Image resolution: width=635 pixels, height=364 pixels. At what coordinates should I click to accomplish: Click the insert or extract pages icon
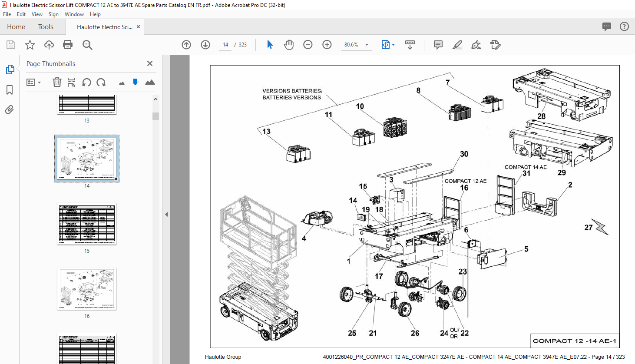tap(72, 82)
